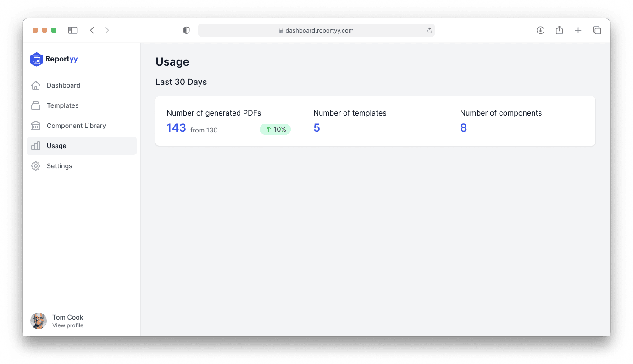633x364 pixels.
Task: Click the Component Library building icon
Action: point(36,126)
